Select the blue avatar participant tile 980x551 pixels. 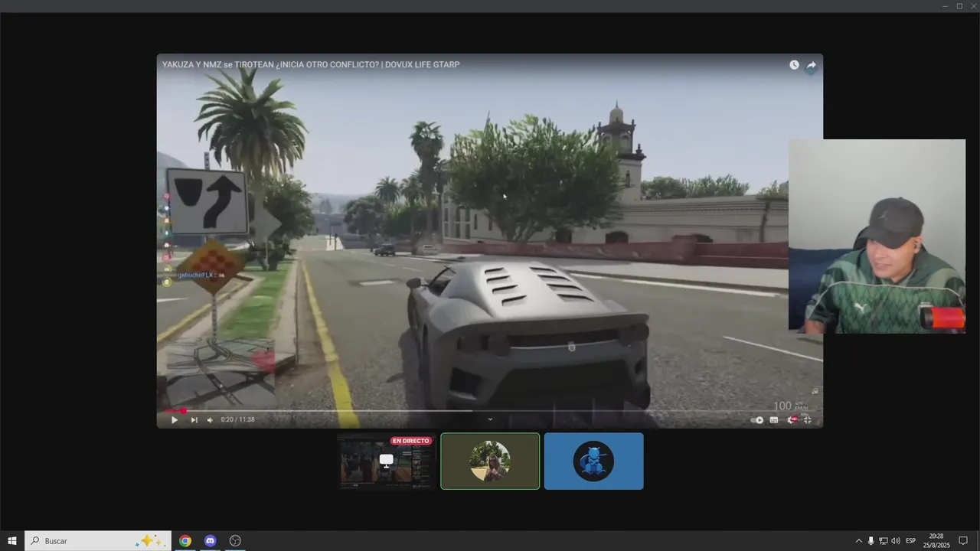click(x=593, y=461)
